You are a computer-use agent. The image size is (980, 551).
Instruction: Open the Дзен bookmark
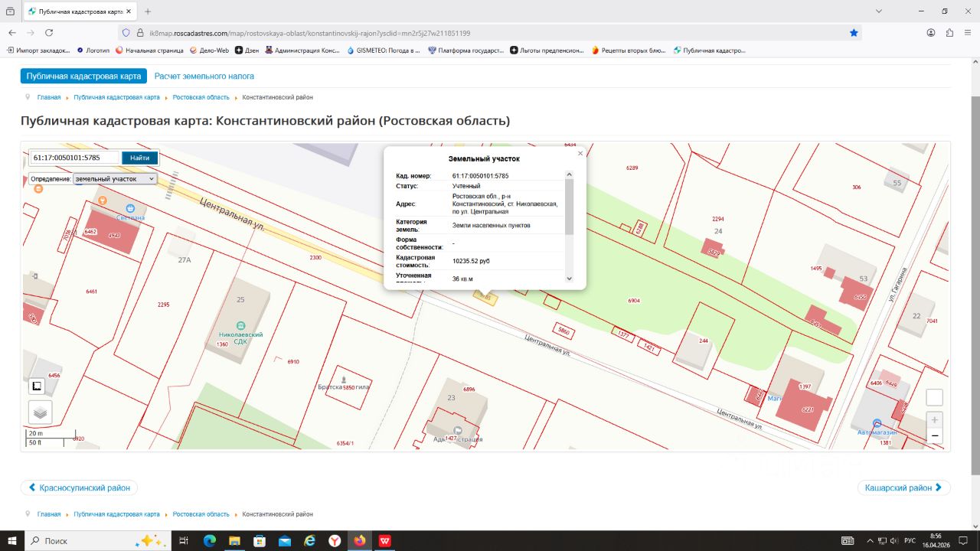click(247, 51)
